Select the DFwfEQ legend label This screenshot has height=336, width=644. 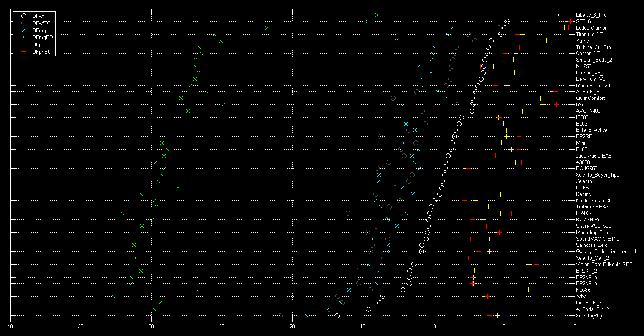[x=42, y=23]
